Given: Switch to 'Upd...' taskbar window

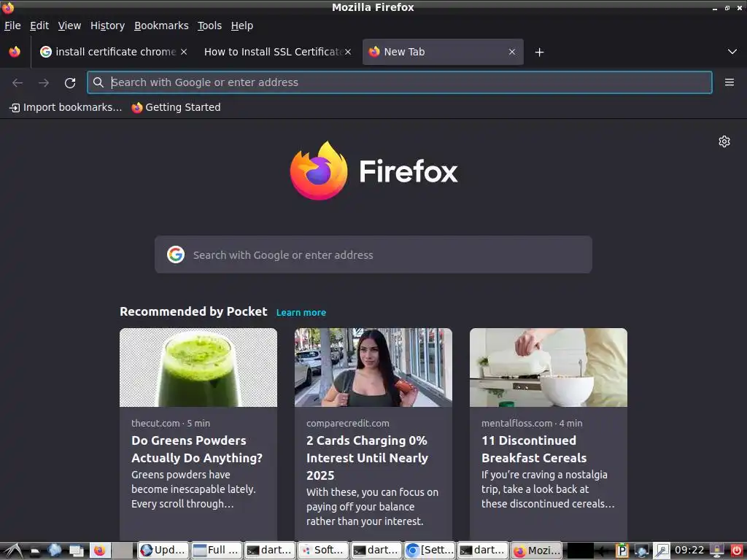Looking at the screenshot, I should pyautogui.click(x=163, y=551).
